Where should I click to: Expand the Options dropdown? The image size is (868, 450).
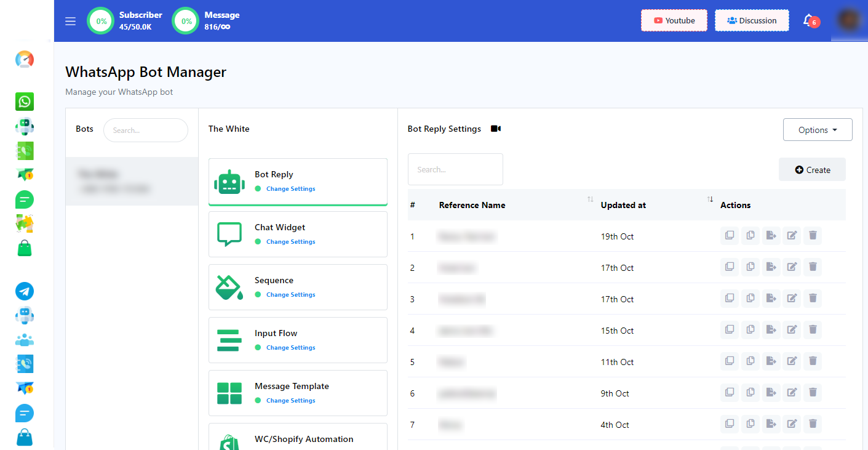[817, 130]
